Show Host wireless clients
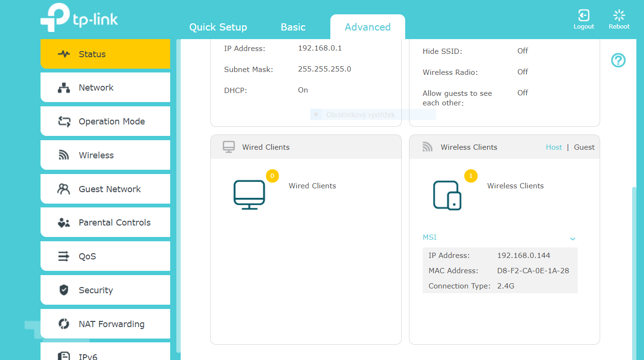Screen dimensions: 644x360 [x=553, y=147]
